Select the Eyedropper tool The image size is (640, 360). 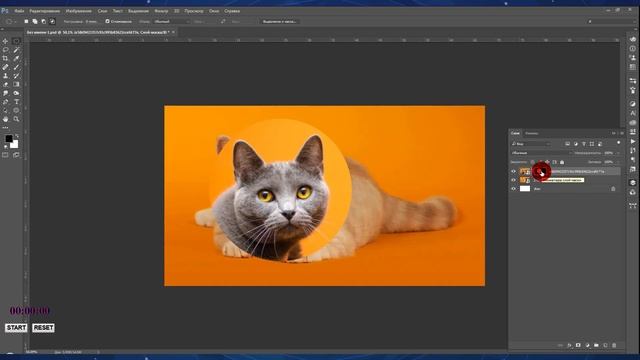[x=16, y=58]
